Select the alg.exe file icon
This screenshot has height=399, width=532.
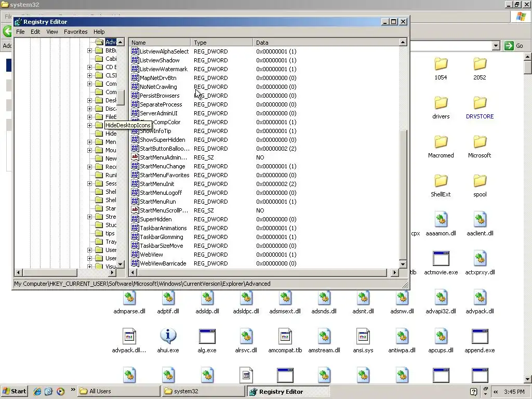coord(207,337)
